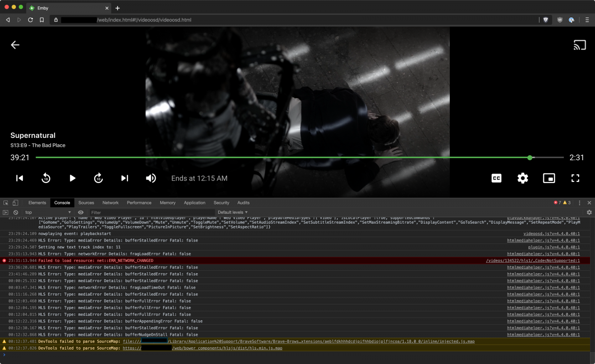This screenshot has width=595, height=364.
Task: Click the Supernatural title text
Action: coord(33,135)
